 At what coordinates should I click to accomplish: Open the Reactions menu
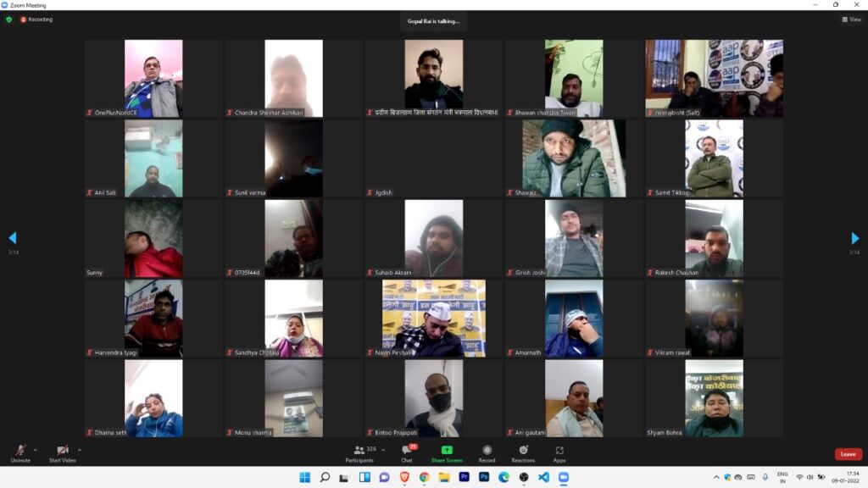523,452
